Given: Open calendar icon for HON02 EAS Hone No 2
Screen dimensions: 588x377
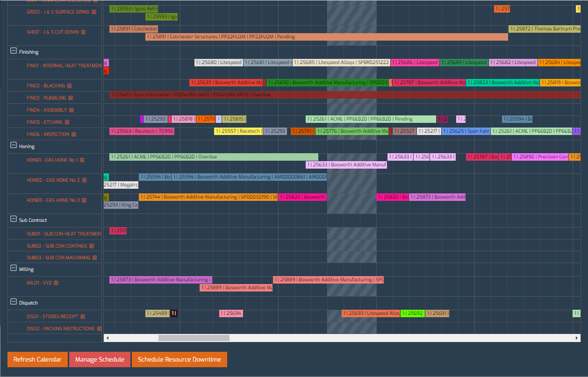Looking at the screenshot, I should pyautogui.click(x=84, y=180).
